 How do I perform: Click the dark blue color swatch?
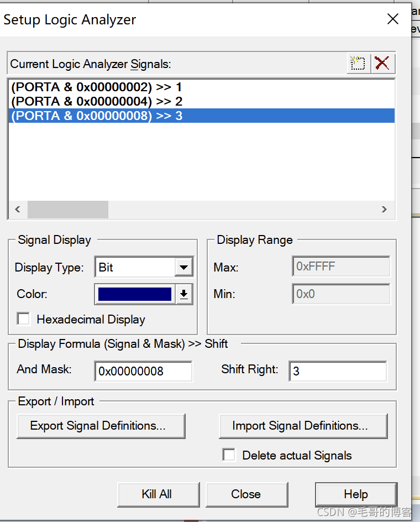tap(135, 294)
